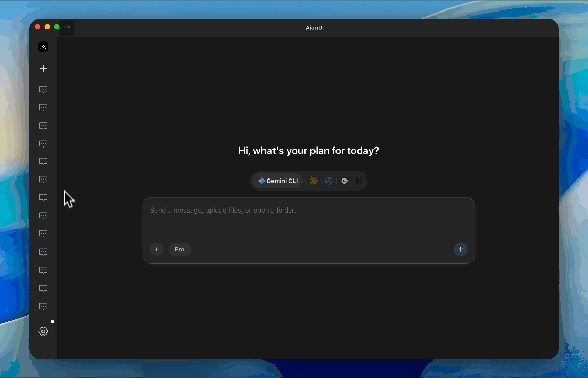
Task: Start a new conversation with the plus icon
Action: 43,68
